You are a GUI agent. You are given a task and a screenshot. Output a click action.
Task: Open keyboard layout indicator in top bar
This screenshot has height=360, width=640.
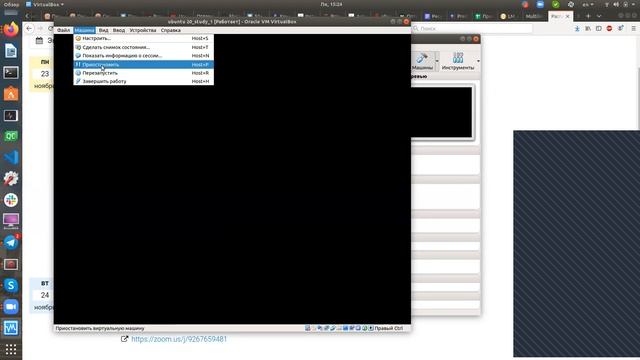pos(588,4)
